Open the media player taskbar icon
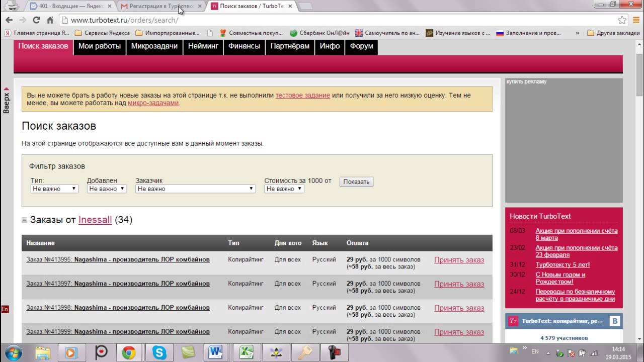The width and height of the screenshot is (644, 362). pos(71,353)
